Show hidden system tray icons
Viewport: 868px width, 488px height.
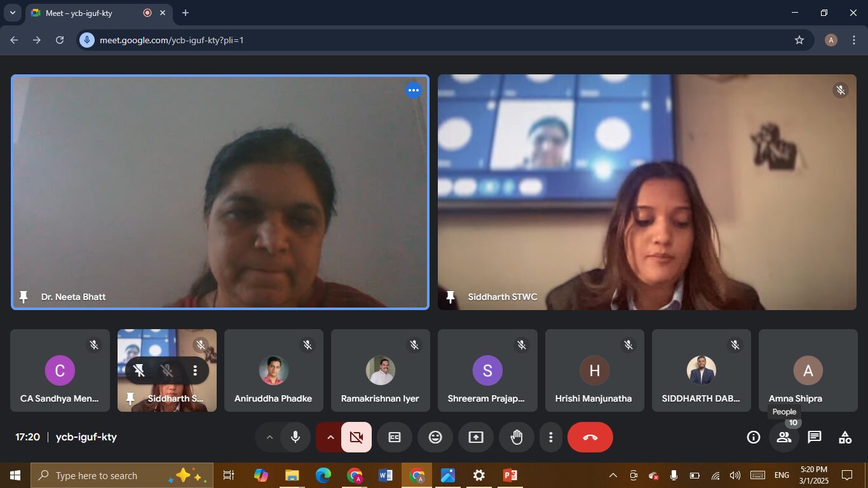(613, 475)
